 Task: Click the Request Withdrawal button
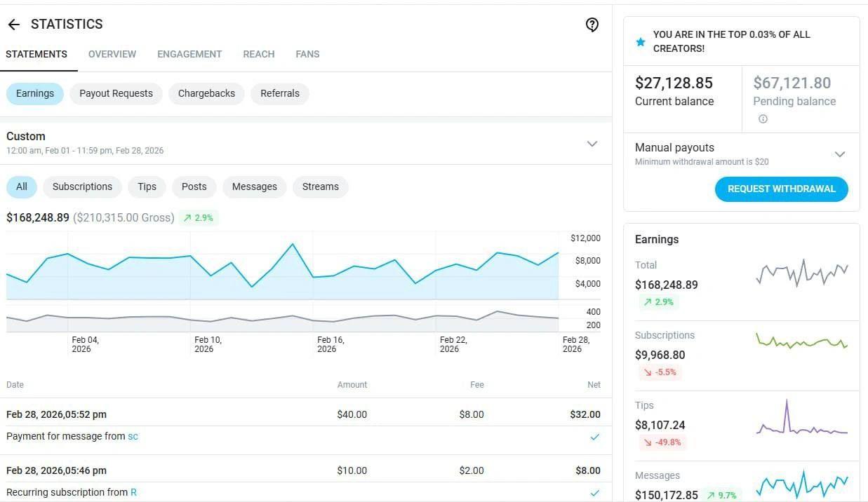click(781, 189)
